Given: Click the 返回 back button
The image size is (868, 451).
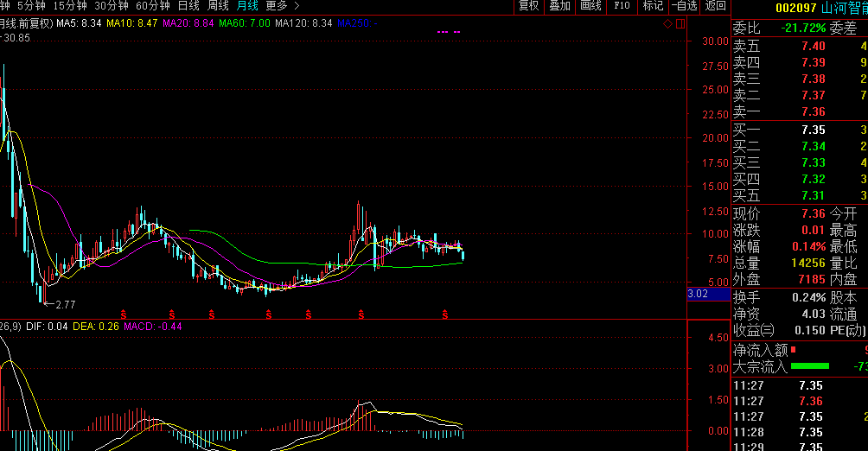Looking at the screenshot, I should tap(715, 6).
